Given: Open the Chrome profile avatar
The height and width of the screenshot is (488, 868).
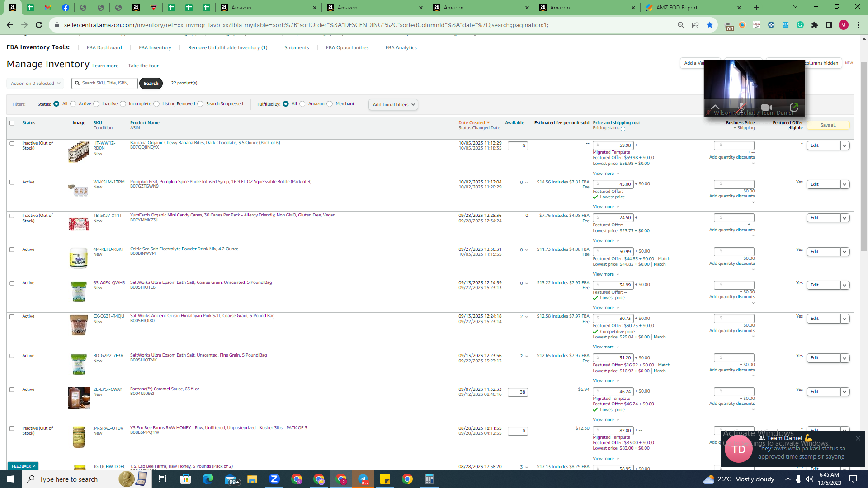Looking at the screenshot, I should 844,25.
